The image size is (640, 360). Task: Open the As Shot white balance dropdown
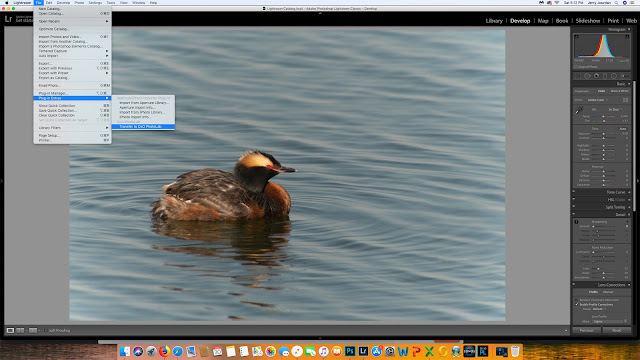(615, 109)
